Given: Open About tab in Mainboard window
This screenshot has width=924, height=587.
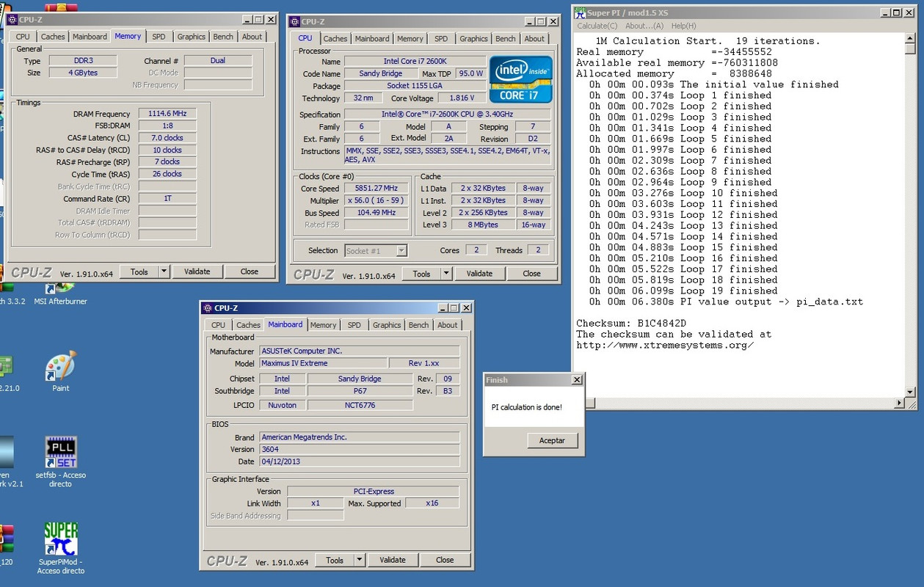Looking at the screenshot, I should [x=448, y=325].
